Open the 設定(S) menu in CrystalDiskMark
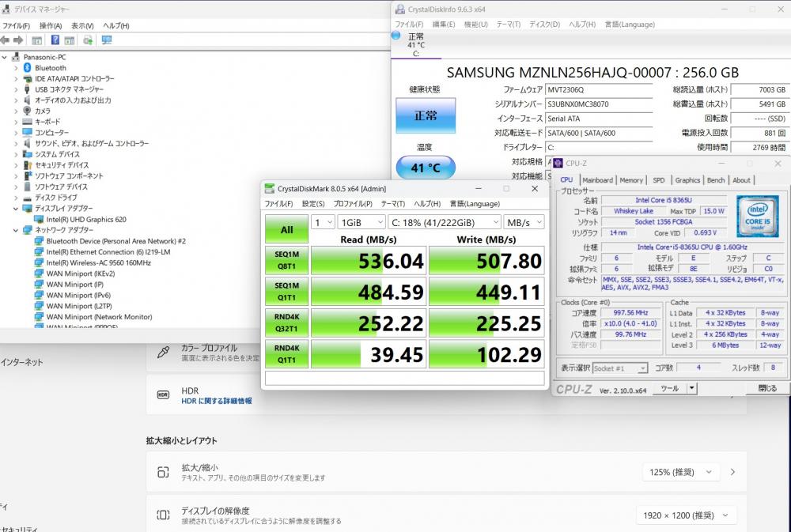791x532 pixels. (x=313, y=204)
